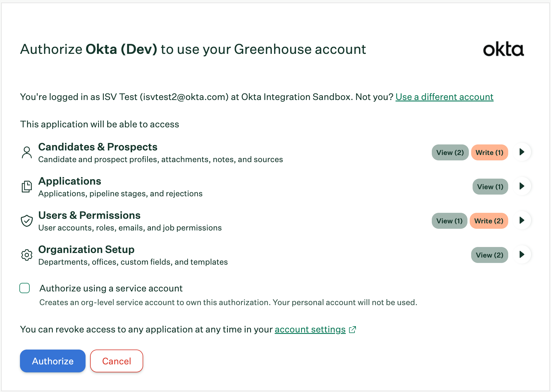
Task: Expand the Users & Permissions details
Action: tap(522, 220)
